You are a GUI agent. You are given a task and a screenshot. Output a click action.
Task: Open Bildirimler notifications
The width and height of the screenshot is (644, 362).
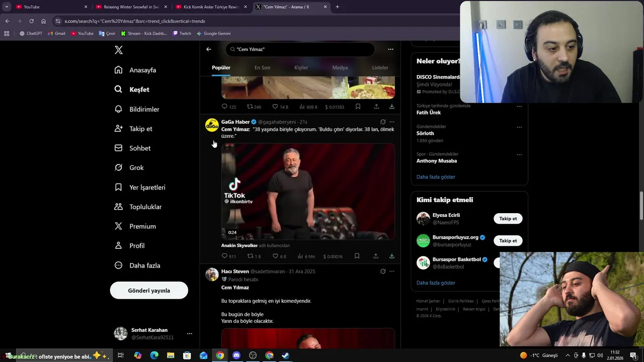137,109
